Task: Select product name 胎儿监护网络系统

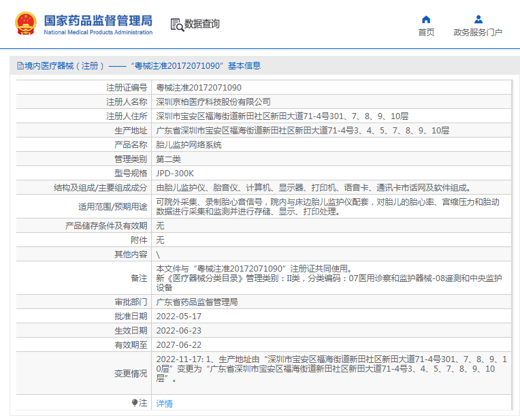Action: click(x=189, y=144)
